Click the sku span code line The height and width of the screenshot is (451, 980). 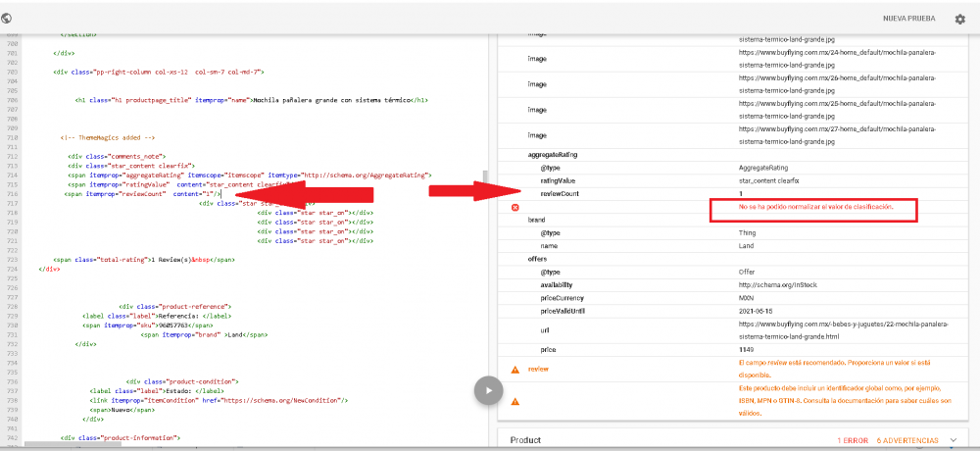[x=147, y=326]
